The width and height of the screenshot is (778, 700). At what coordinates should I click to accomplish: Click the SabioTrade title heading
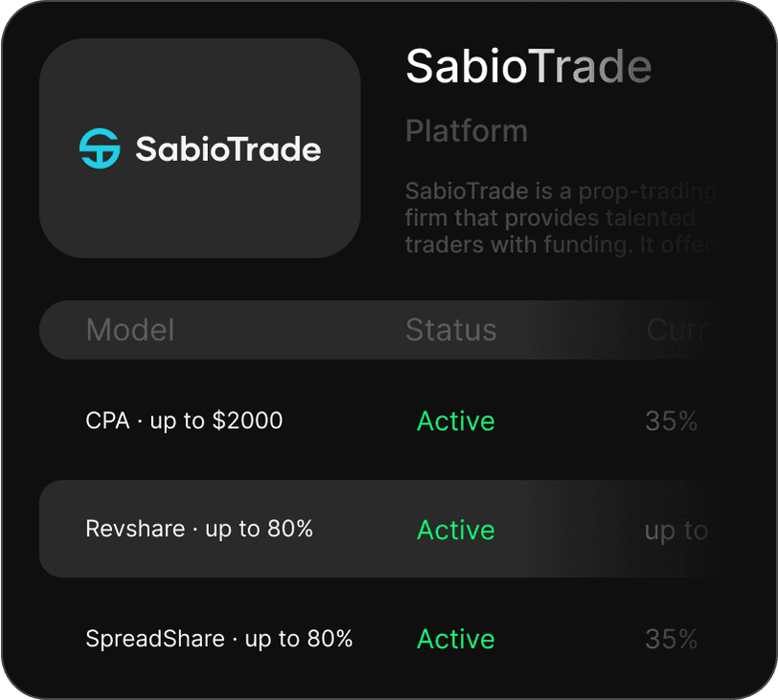coord(528,66)
